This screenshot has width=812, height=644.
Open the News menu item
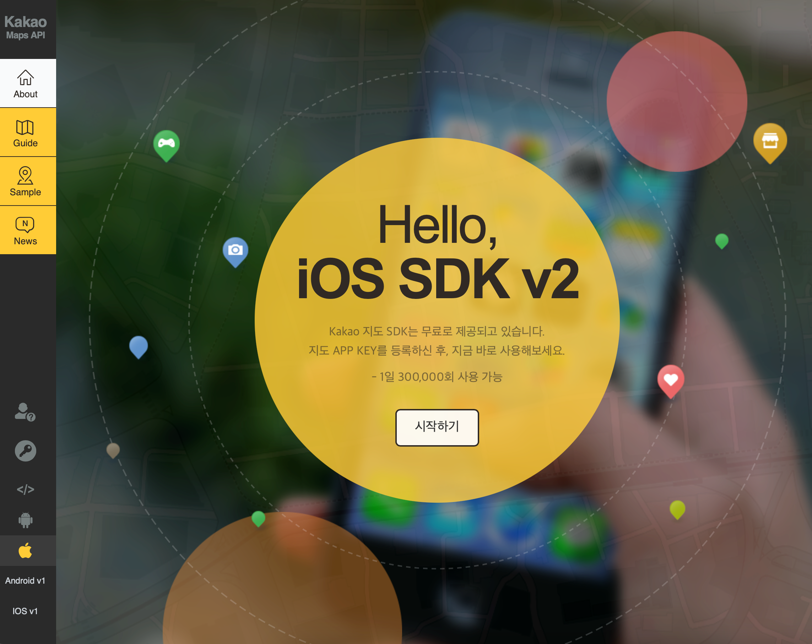[26, 230]
